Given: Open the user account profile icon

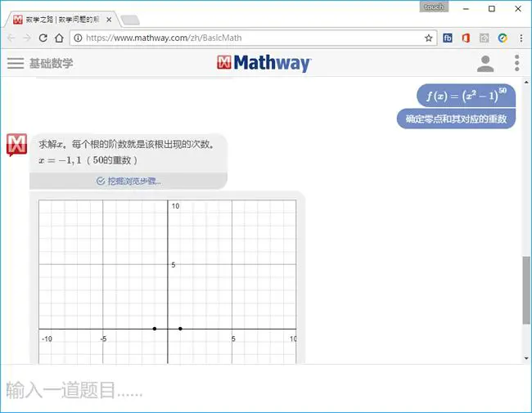Looking at the screenshot, I should [x=485, y=64].
